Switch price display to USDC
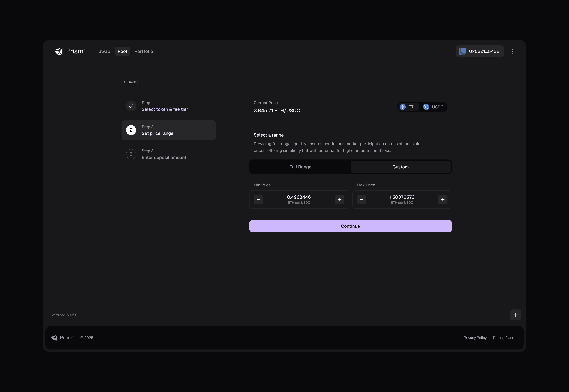This screenshot has height=392, width=569. pyautogui.click(x=434, y=107)
